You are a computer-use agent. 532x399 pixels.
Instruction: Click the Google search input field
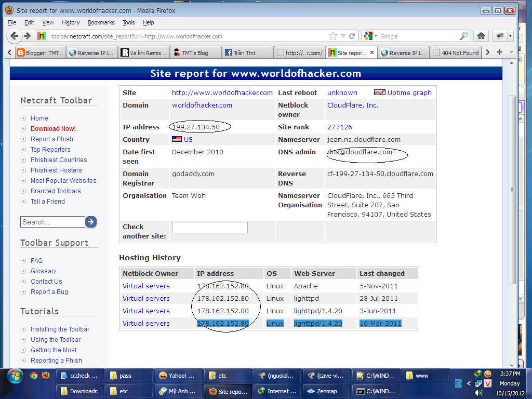pyautogui.click(x=419, y=36)
